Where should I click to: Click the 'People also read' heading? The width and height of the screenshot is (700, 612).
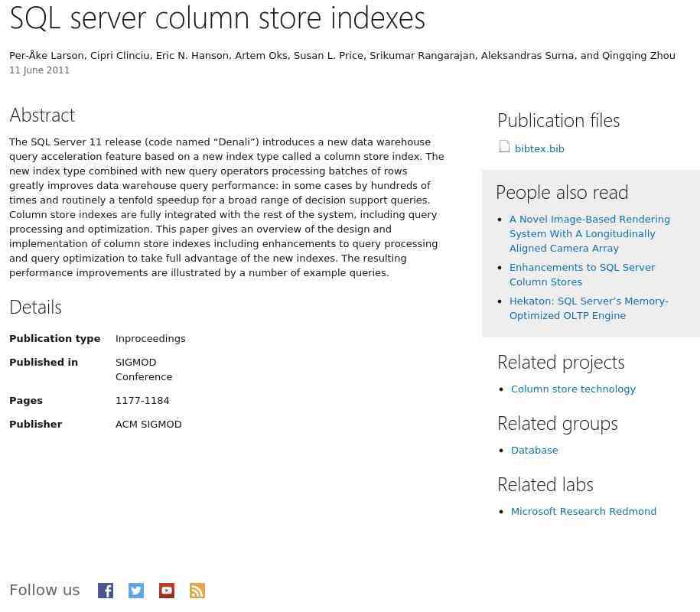[562, 192]
